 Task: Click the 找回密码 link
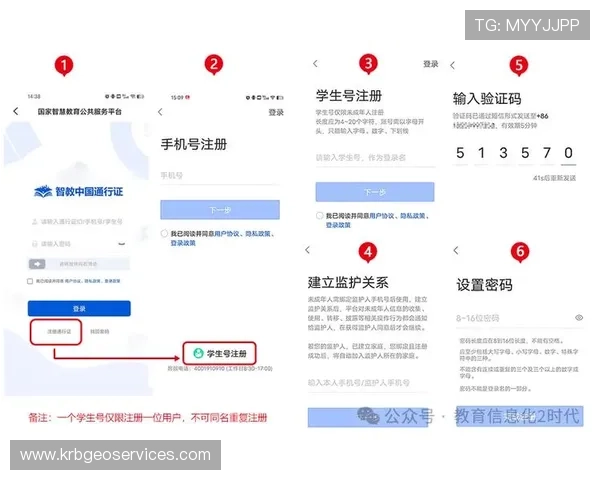[x=99, y=331]
